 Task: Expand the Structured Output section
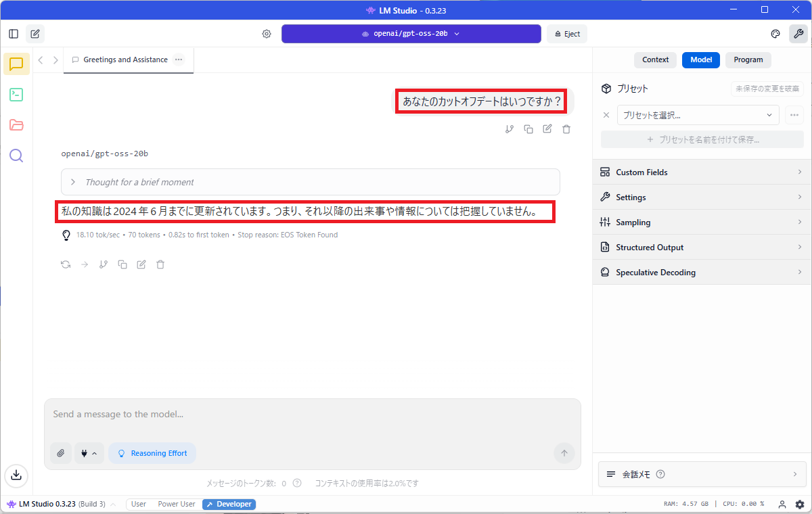coord(702,248)
